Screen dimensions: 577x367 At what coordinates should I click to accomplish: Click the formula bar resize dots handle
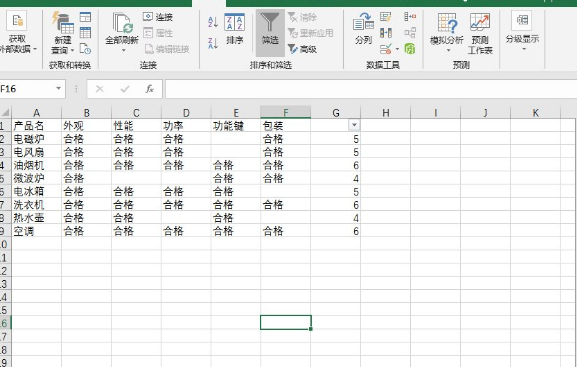[x=76, y=89]
